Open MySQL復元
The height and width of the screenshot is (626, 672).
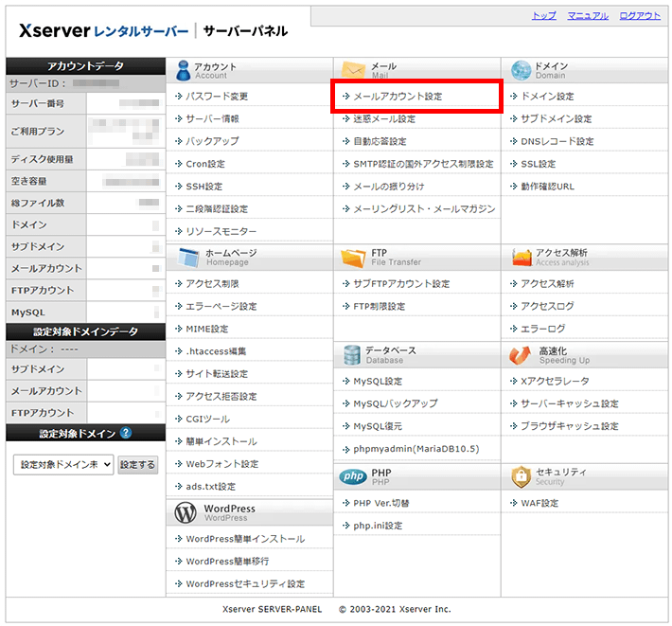click(378, 426)
